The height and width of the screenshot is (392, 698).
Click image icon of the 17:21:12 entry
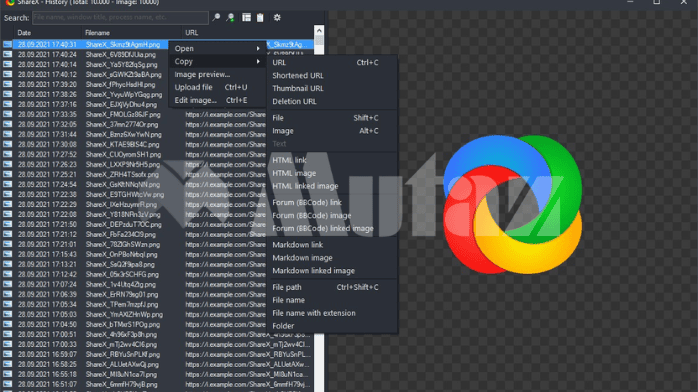(x=8, y=234)
